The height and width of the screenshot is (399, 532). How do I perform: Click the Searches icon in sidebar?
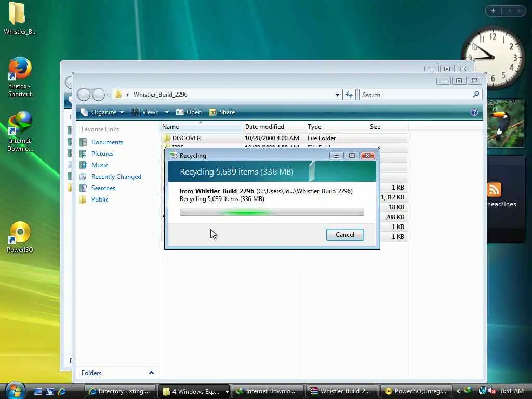(x=83, y=188)
